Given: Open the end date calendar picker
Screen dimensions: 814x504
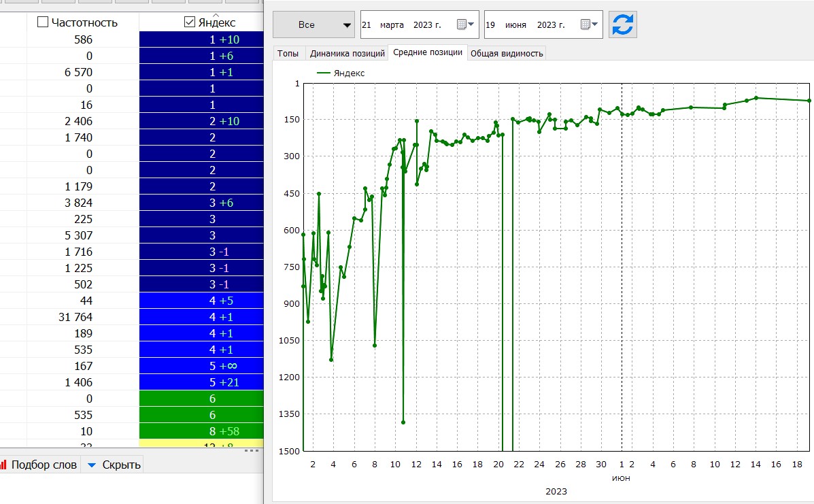Looking at the screenshot, I should [x=589, y=24].
